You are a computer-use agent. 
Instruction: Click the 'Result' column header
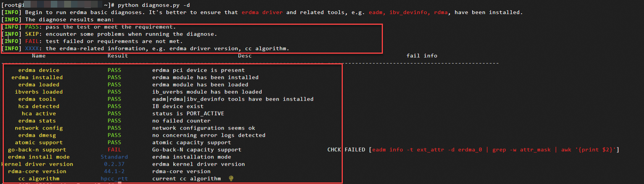[118, 56]
